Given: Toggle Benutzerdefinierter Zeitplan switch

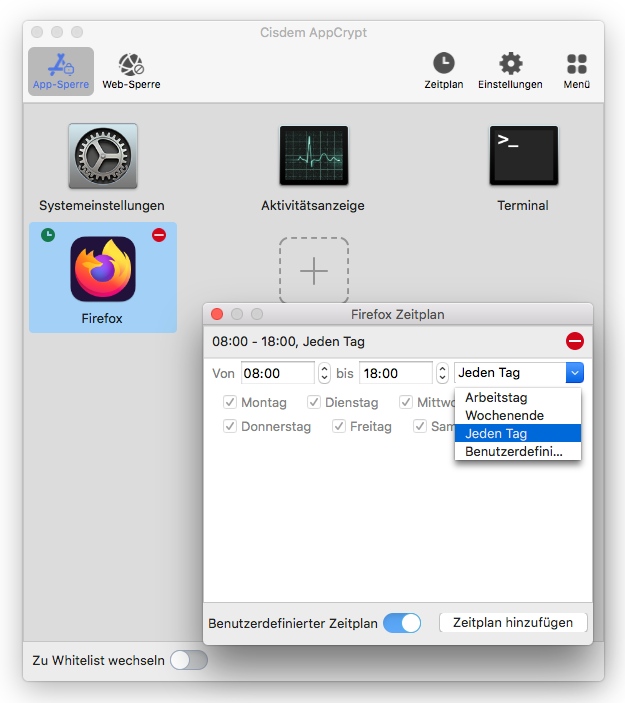Looking at the screenshot, I should (x=402, y=623).
